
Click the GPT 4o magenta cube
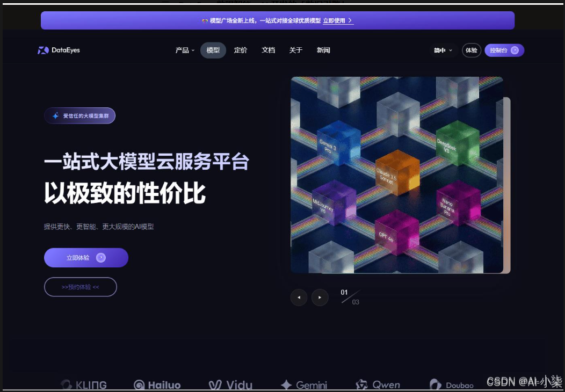[x=397, y=233]
